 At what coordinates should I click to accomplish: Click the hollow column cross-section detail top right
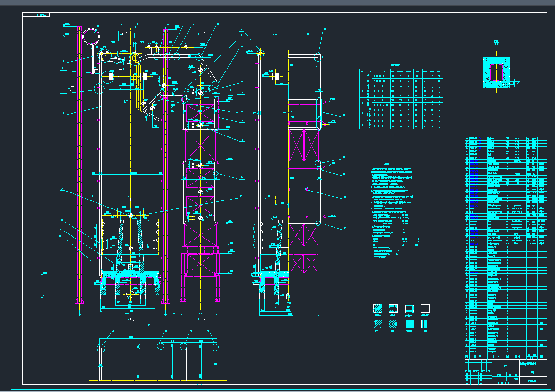(x=496, y=73)
